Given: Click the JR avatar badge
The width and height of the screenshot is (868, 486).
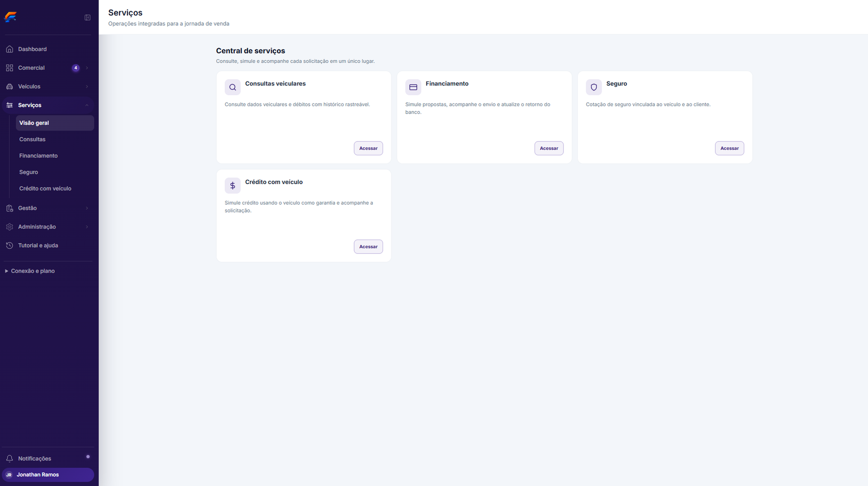Looking at the screenshot, I should (9, 475).
